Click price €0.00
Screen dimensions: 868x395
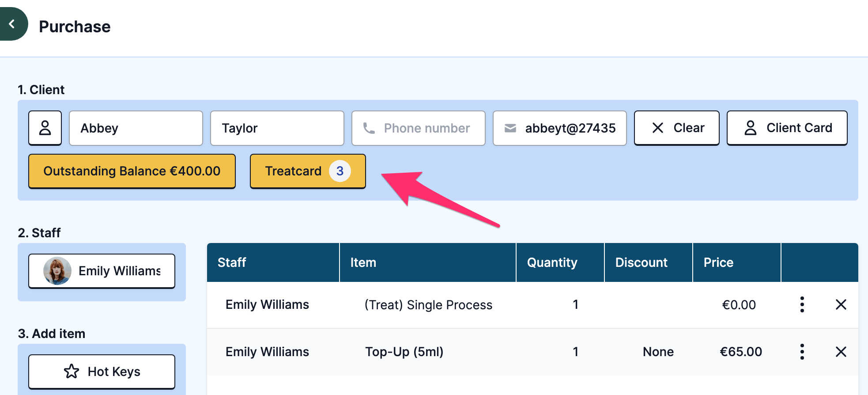point(739,304)
